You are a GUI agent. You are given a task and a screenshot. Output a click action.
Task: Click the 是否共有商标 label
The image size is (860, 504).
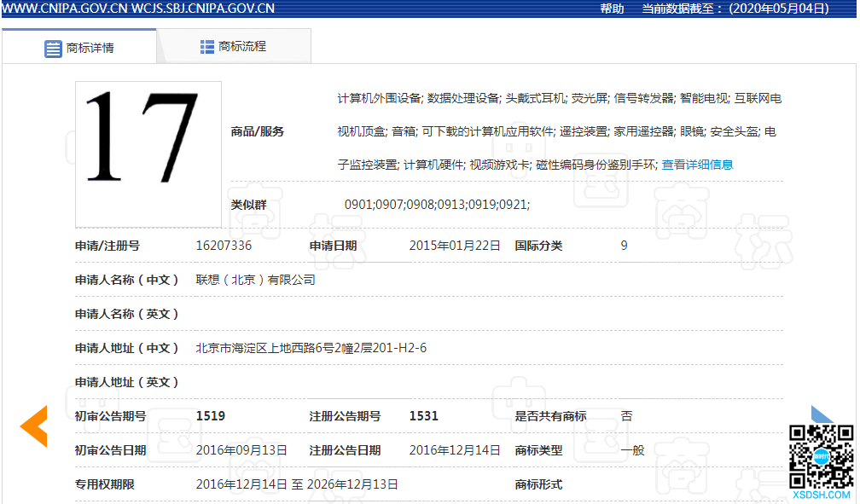(550, 415)
